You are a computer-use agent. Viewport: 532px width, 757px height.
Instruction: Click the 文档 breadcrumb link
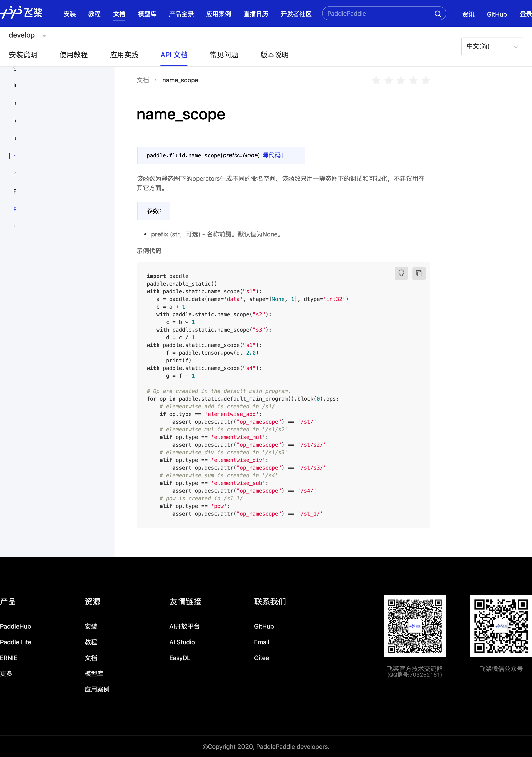(143, 80)
